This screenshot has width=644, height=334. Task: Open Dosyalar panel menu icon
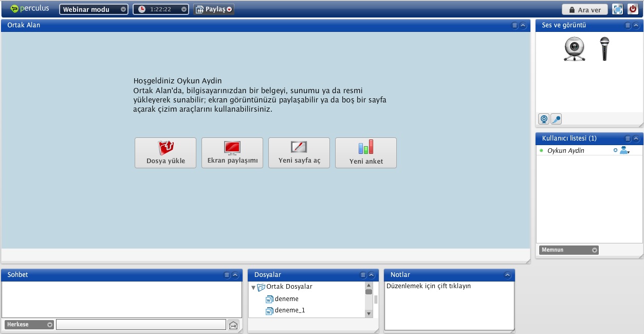[363, 275]
